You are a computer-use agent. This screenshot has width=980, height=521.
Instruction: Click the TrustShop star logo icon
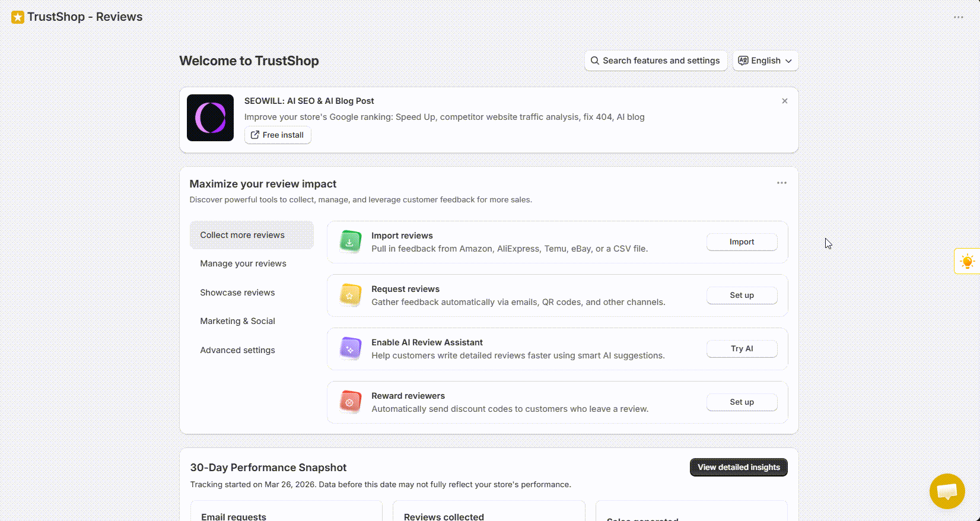pyautogui.click(x=18, y=17)
